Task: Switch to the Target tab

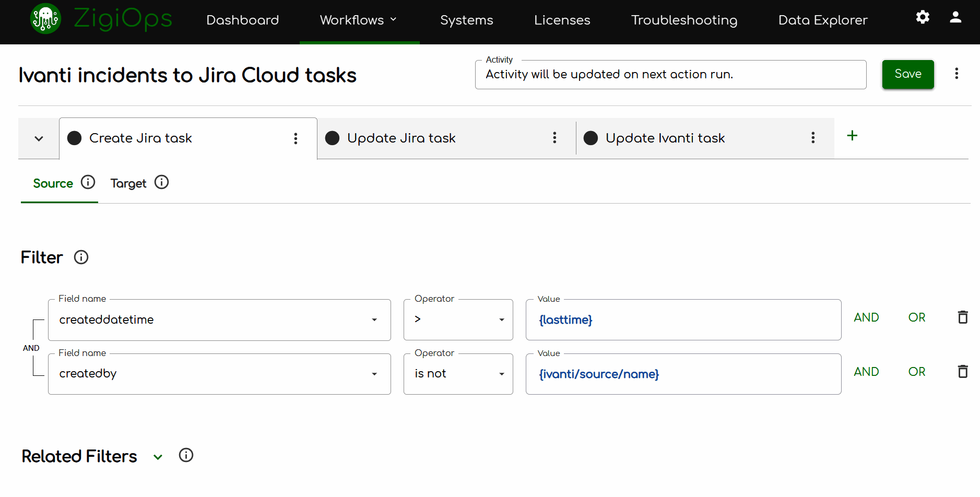Action: click(128, 183)
